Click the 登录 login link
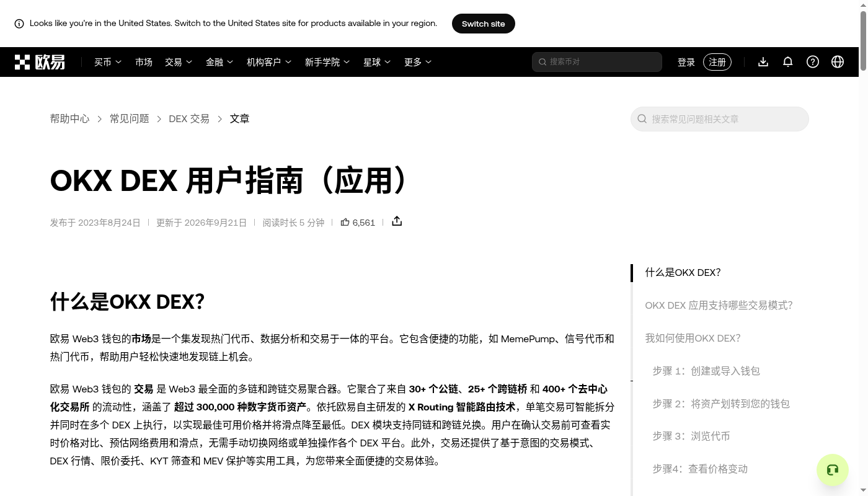 click(686, 62)
